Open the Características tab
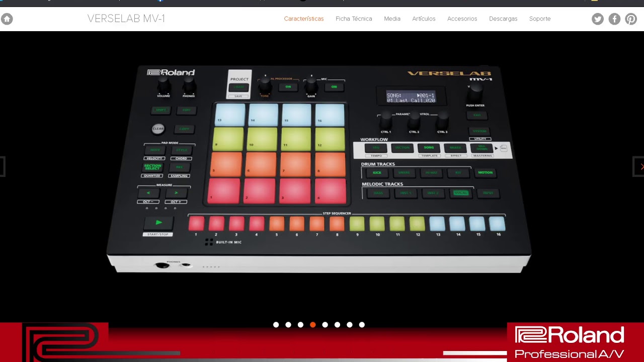Screen dimensions: 644x362 [x=304, y=19]
